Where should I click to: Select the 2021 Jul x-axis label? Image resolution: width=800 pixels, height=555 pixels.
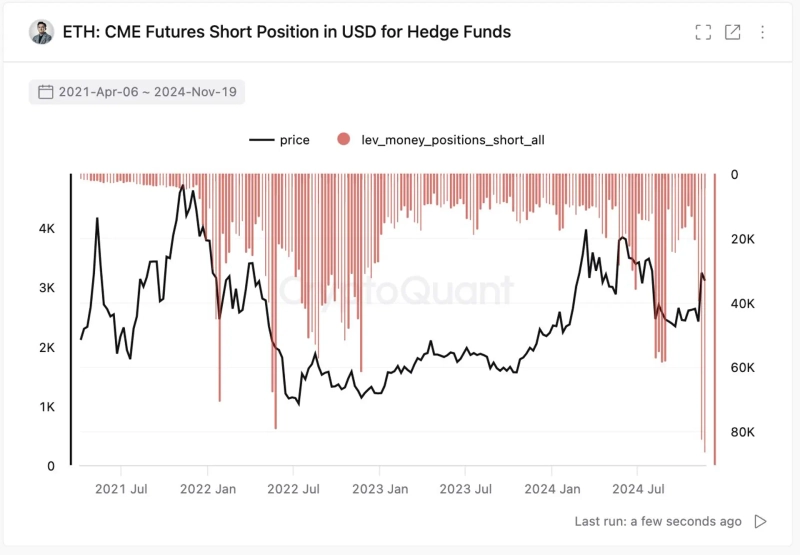(121, 490)
